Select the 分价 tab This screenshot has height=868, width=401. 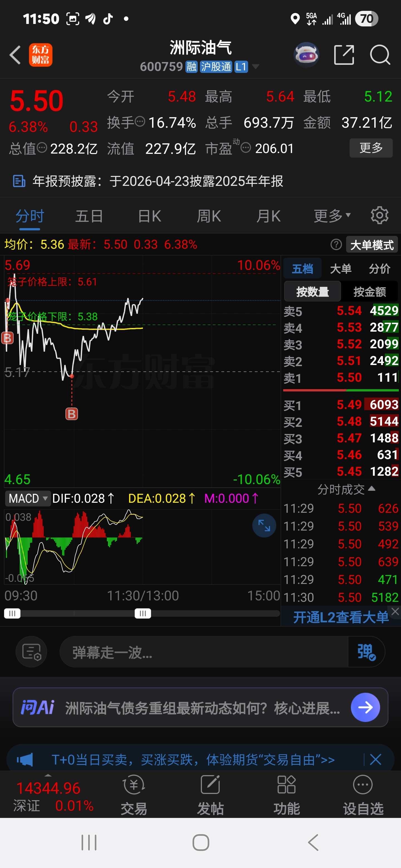[379, 269]
